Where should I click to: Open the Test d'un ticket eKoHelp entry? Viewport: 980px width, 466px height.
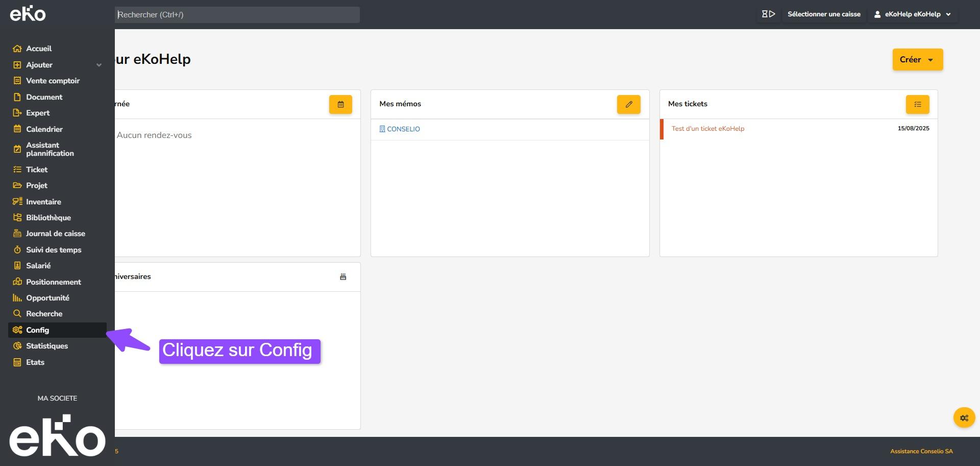pyautogui.click(x=707, y=129)
